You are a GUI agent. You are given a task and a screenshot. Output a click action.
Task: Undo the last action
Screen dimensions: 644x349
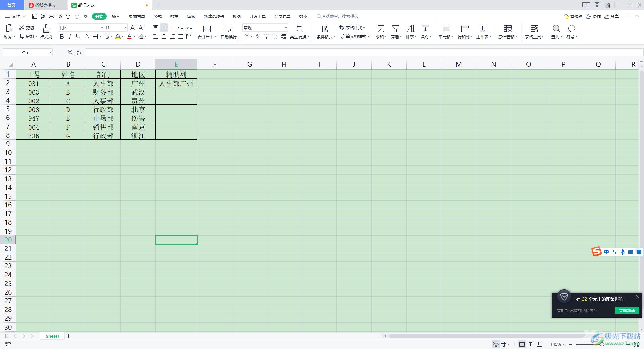coord(68,16)
